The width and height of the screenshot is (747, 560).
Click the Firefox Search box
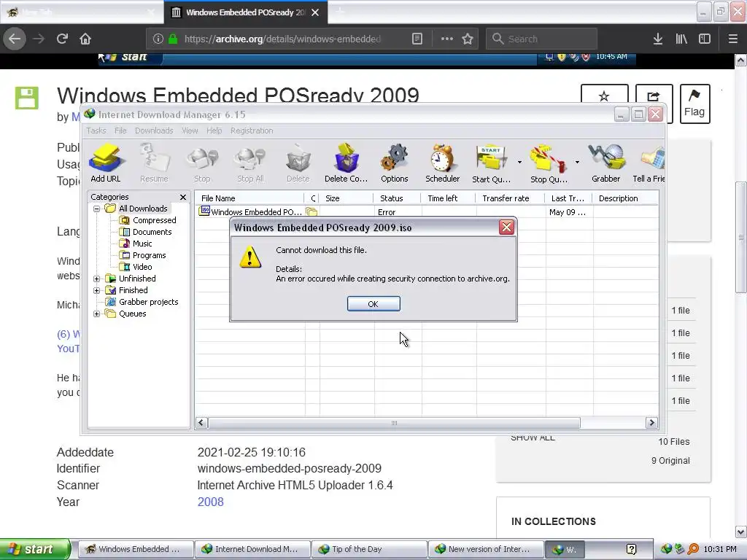tap(542, 39)
